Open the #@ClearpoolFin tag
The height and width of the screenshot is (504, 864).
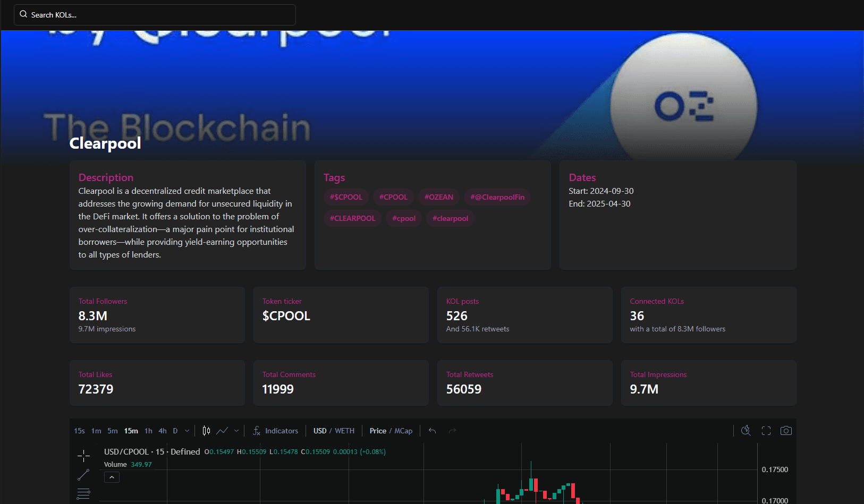coord(497,197)
